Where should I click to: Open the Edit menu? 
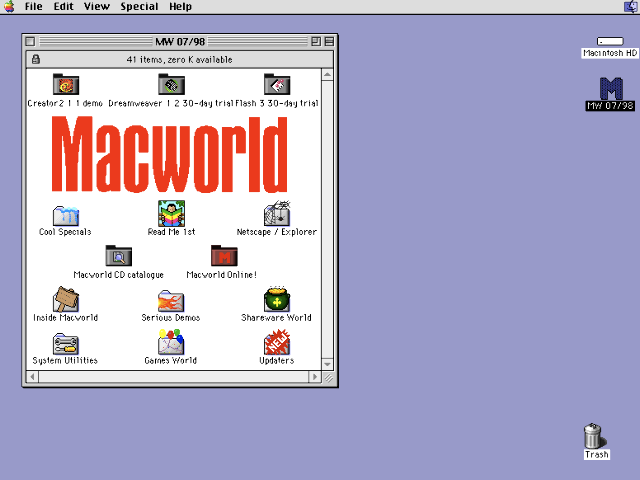click(64, 7)
